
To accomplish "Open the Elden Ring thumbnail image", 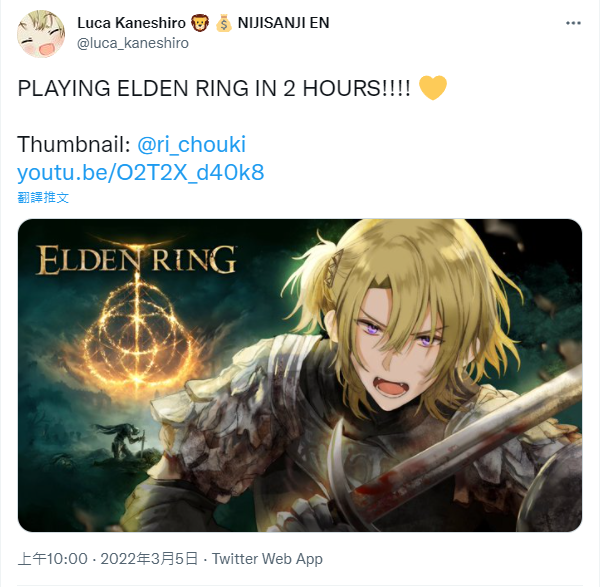I will [x=300, y=375].
